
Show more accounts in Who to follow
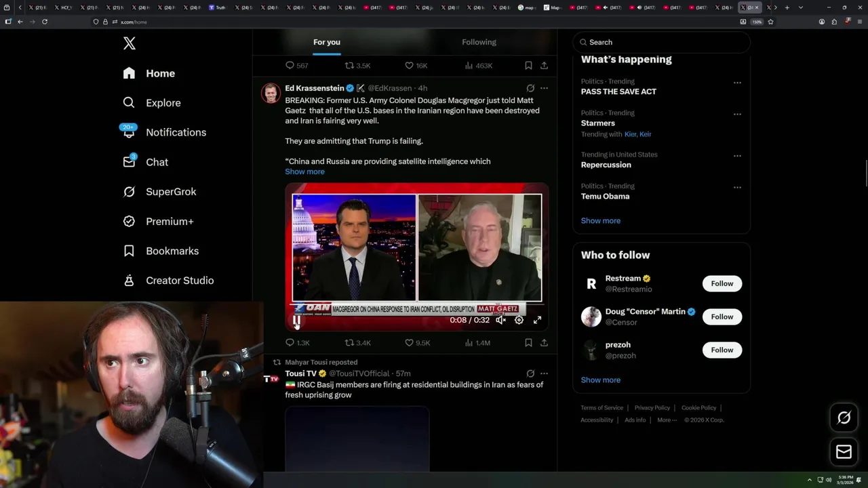click(600, 380)
